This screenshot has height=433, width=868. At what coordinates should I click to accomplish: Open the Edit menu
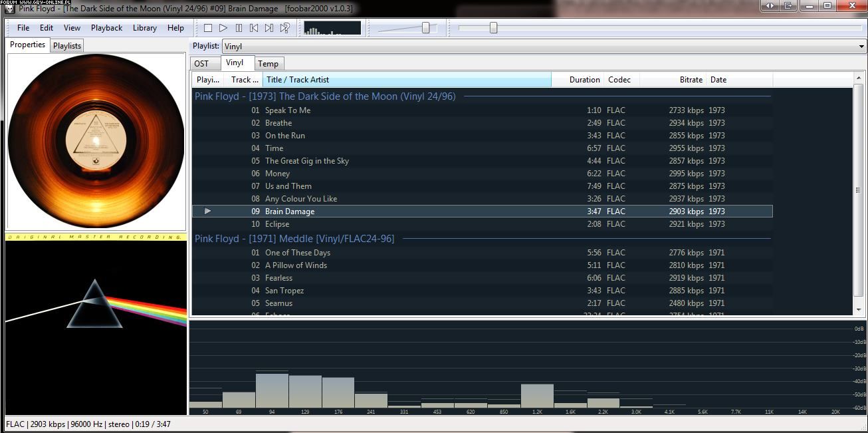tap(47, 28)
